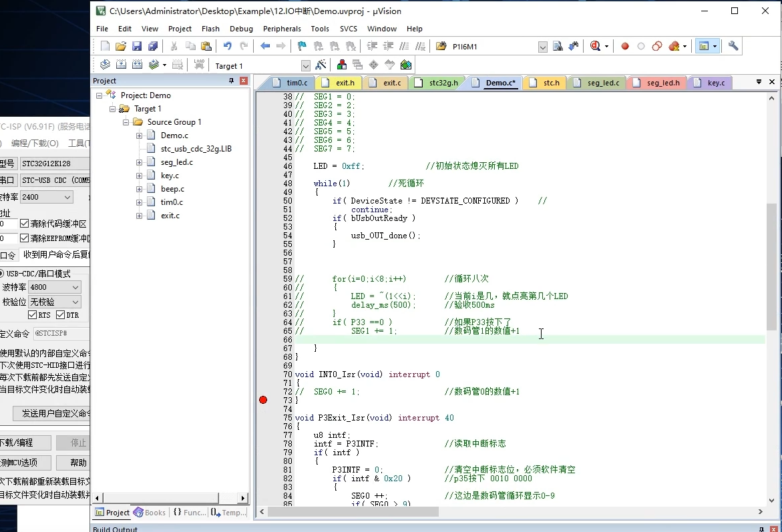This screenshot has height=532, width=782.
Task: Create a new file with toolbar icon
Action: (x=105, y=46)
